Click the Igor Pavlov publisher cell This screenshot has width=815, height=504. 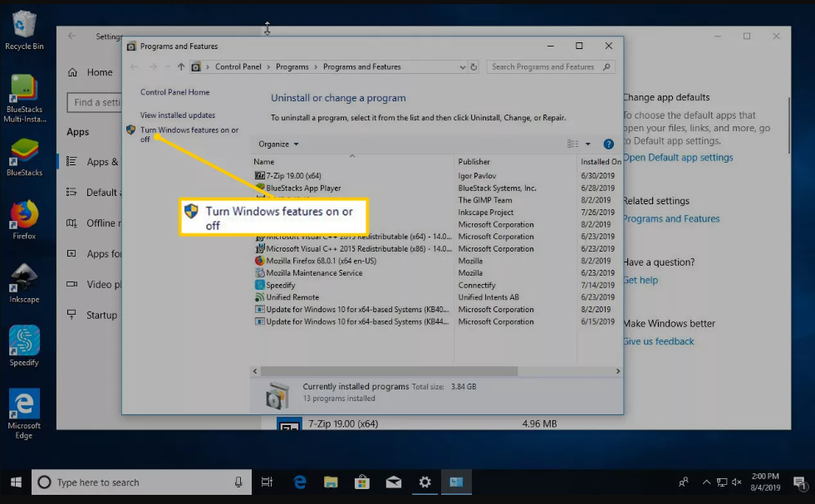click(x=477, y=176)
